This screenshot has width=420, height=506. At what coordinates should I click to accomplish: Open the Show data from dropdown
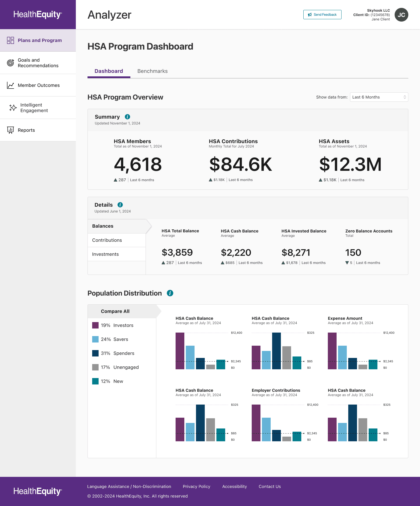[379, 97]
